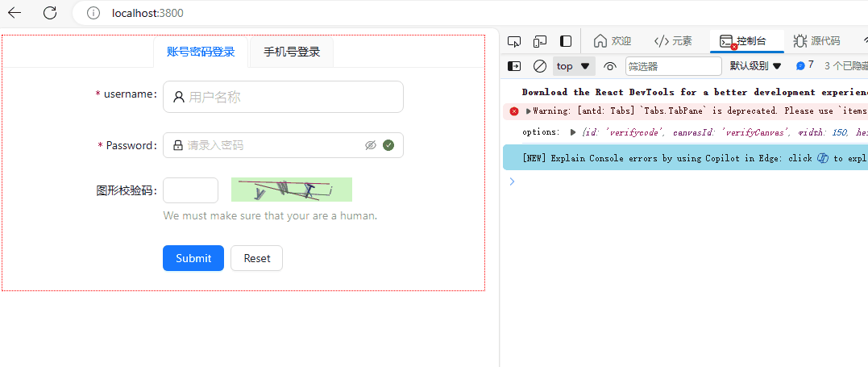The image size is (868, 367).
Task: Click the 7 issues counter badge
Action: pyautogui.click(x=805, y=65)
